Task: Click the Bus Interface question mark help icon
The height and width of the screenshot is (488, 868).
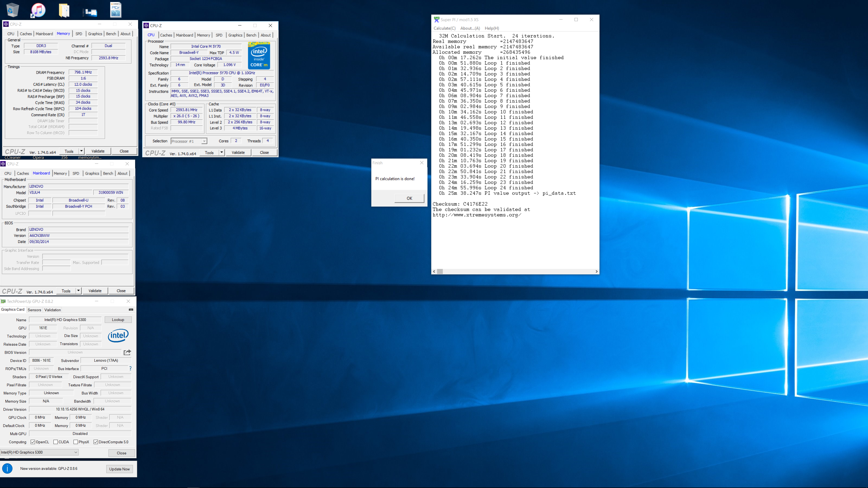Action: point(130,368)
